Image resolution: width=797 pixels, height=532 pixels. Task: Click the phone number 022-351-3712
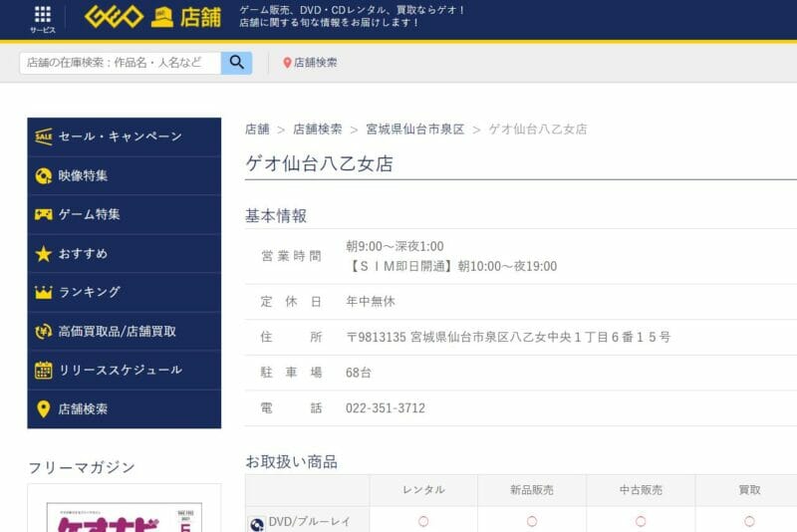point(386,408)
